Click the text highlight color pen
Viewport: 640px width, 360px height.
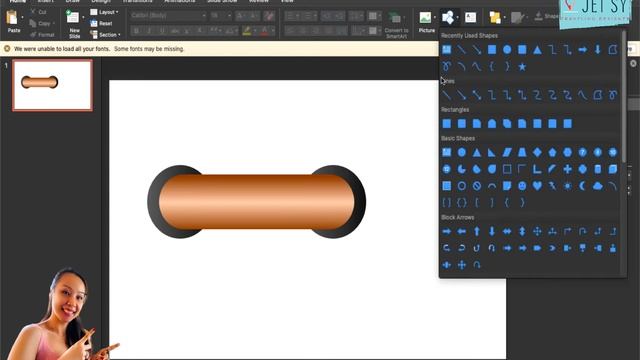click(x=247, y=31)
